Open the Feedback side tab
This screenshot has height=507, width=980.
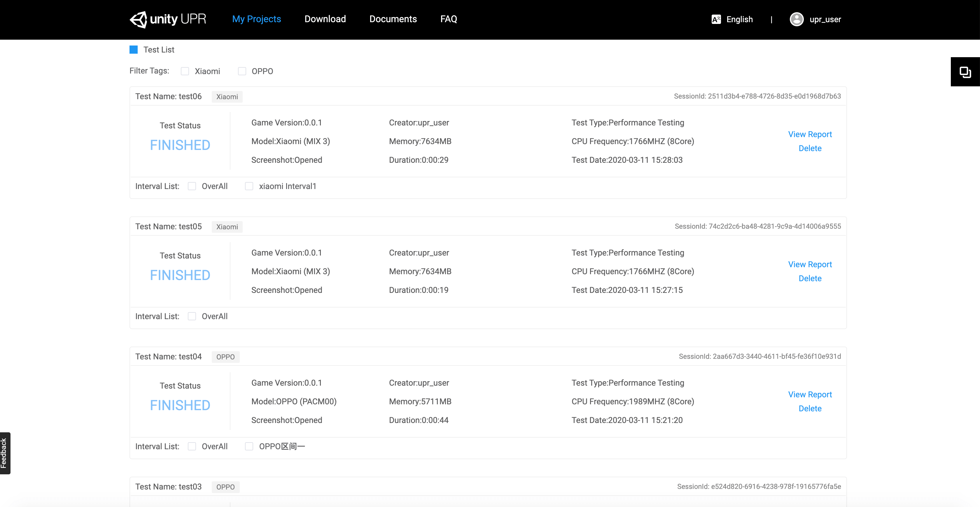tap(5, 453)
